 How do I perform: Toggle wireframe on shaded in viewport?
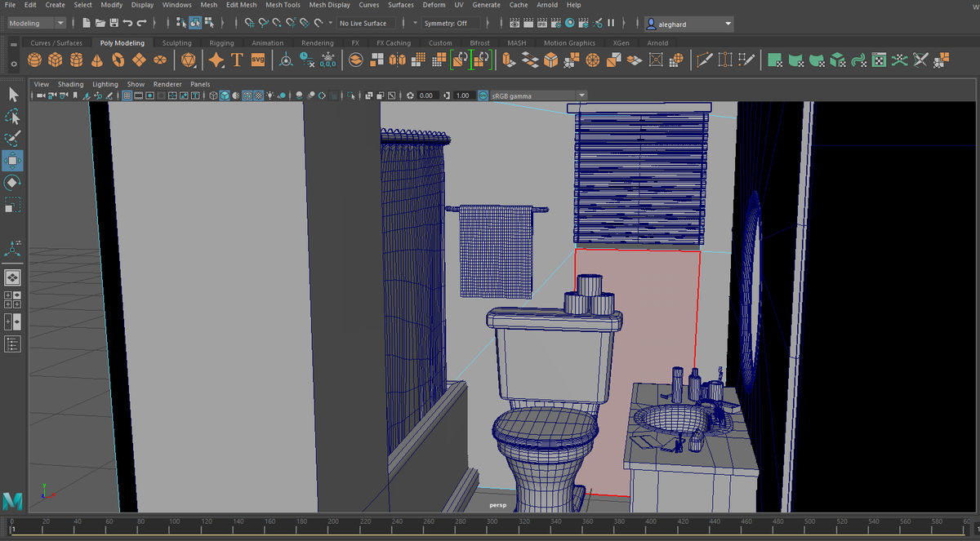[247, 95]
